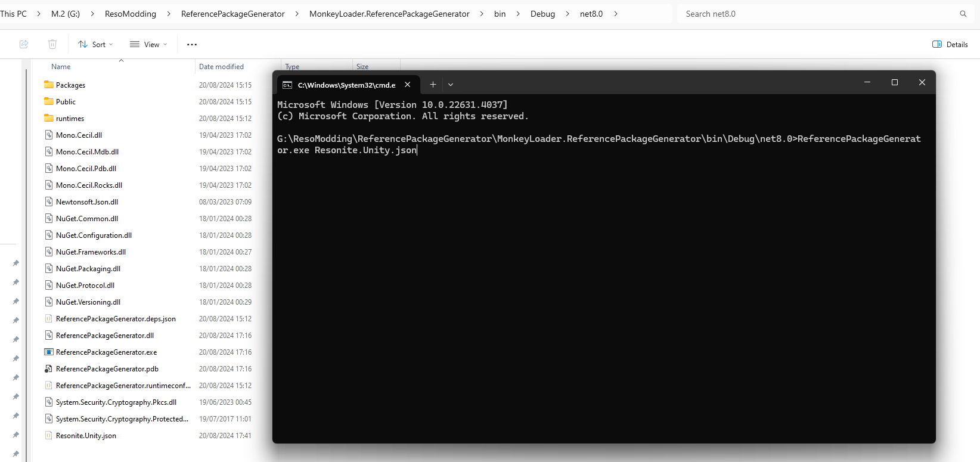Go to MonkeyLoader.ReferencePackageGenerator breadcrumb
Viewport: 980px width, 462px height.
(389, 14)
